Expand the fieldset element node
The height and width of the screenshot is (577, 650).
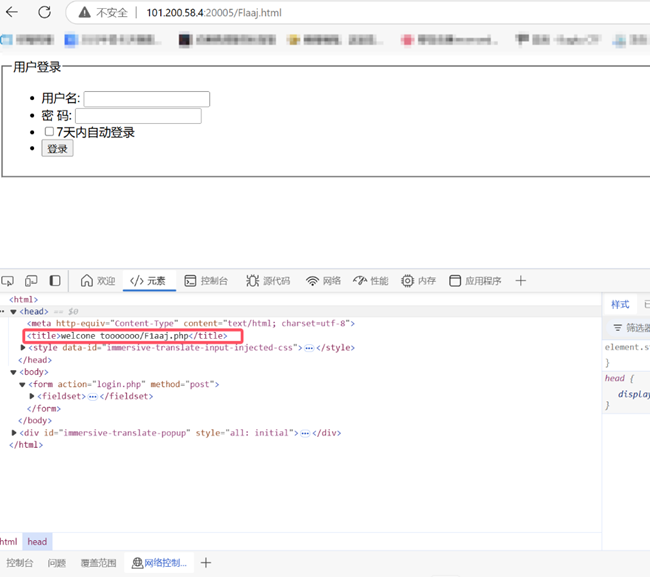32,396
